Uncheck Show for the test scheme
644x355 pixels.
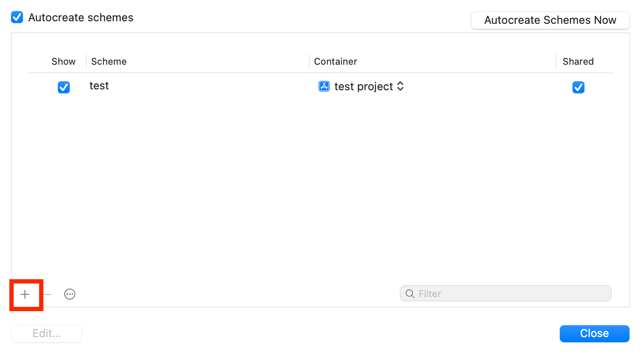[x=64, y=87]
